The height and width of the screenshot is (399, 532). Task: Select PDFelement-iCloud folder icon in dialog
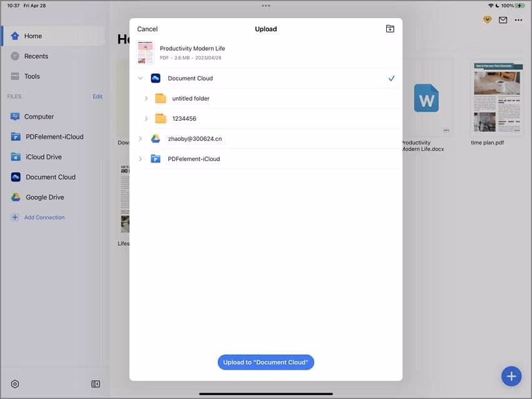[156, 159]
